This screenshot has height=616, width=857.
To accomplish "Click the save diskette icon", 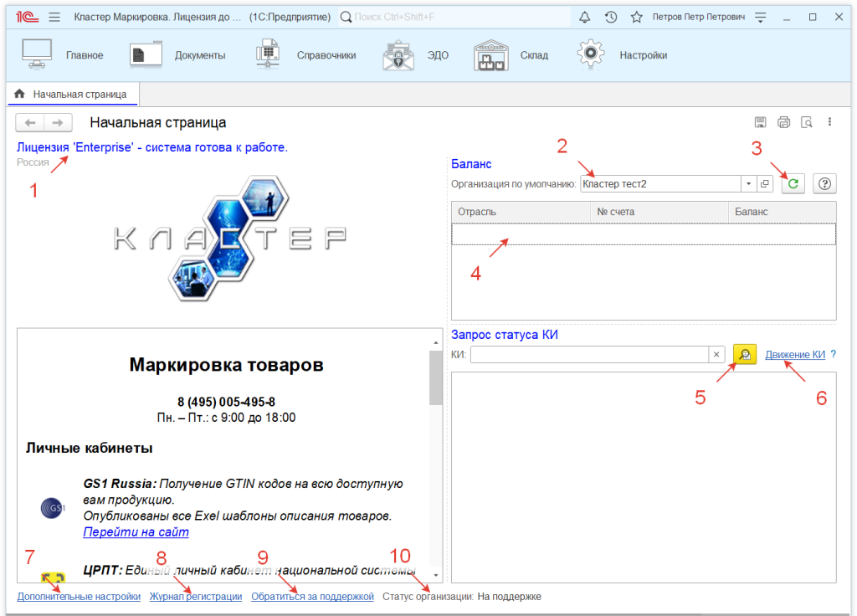I will pos(760,122).
